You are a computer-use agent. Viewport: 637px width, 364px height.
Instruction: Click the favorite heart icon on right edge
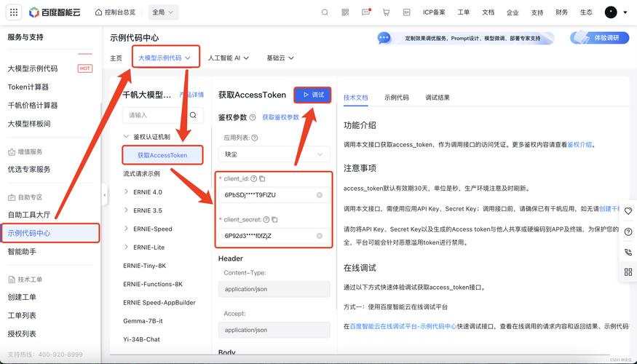coord(628,211)
